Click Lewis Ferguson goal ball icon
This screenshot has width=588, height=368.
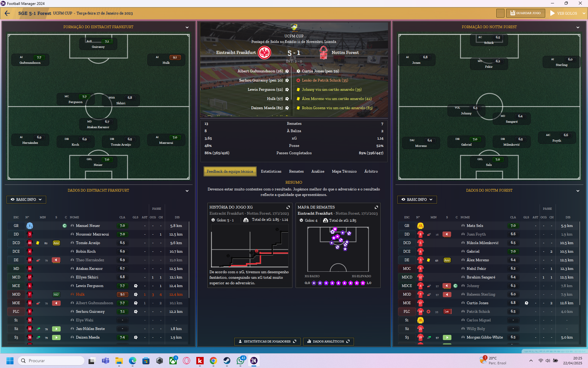[x=136, y=286]
